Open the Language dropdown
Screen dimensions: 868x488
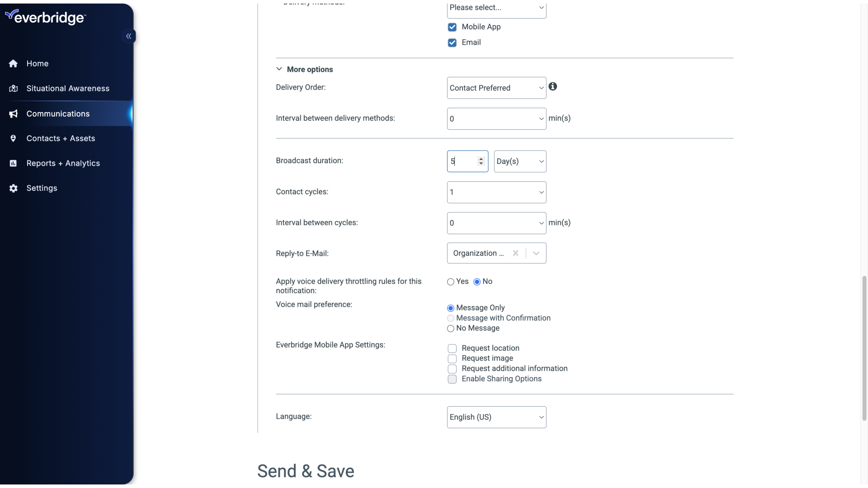pyautogui.click(x=496, y=417)
